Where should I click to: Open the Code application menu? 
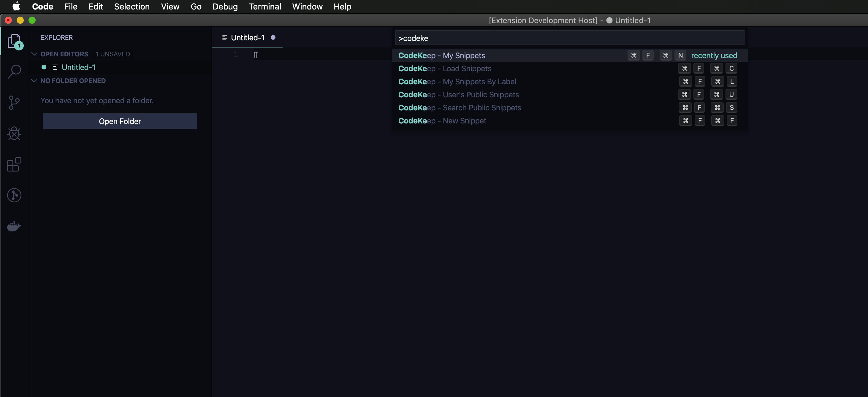(x=42, y=7)
